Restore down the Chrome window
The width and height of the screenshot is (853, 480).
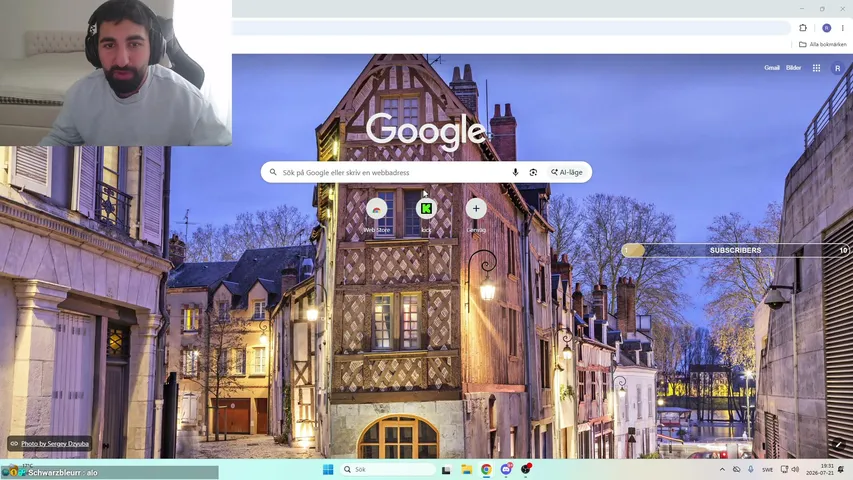point(822,9)
